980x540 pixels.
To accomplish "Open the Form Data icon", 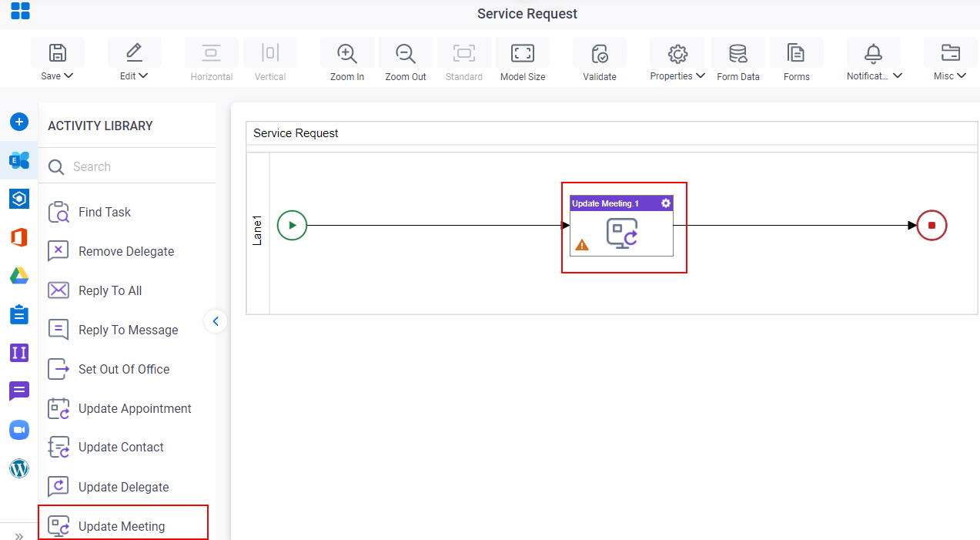I will click(x=738, y=52).
